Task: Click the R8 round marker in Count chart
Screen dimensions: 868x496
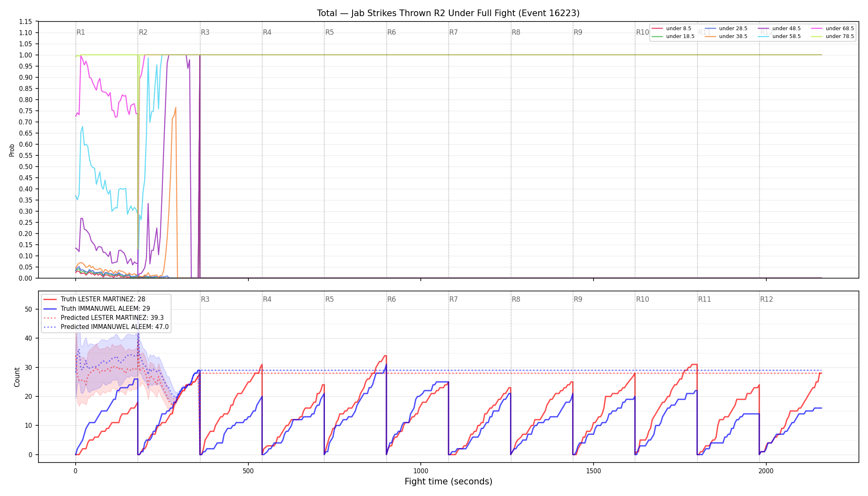Action: (516, 299)
